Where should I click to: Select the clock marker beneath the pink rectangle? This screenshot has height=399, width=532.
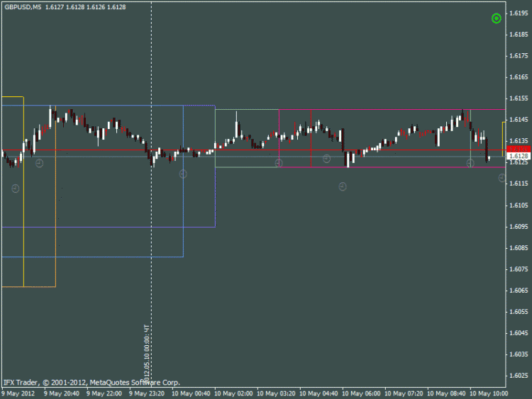(x=343, y=186)
